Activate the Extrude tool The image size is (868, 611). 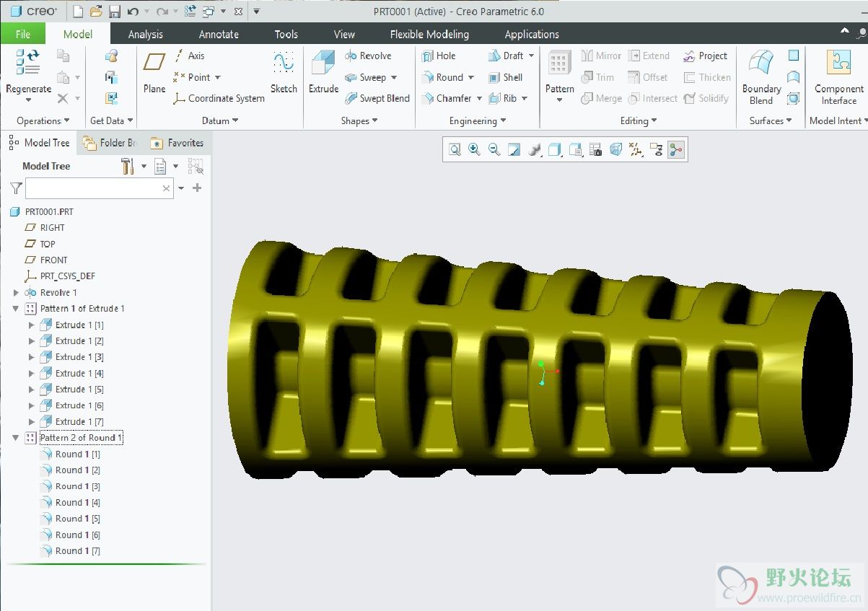[x=323, y=72]
